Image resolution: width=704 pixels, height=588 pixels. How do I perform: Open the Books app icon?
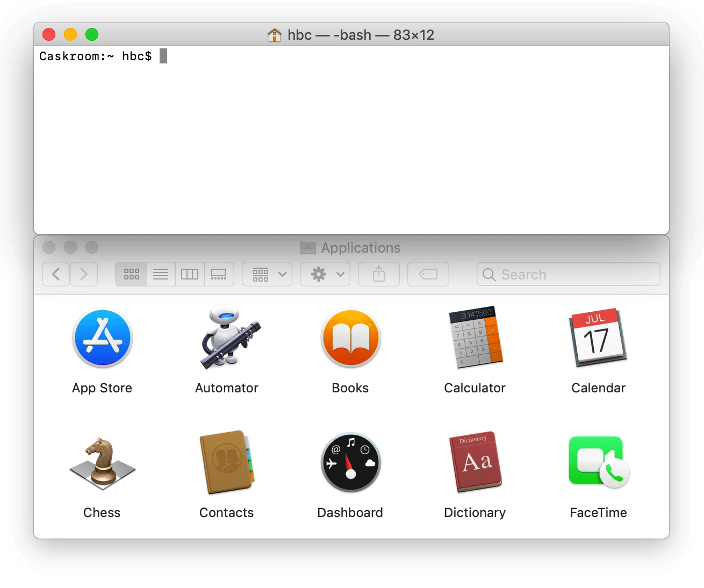[350, 338]
